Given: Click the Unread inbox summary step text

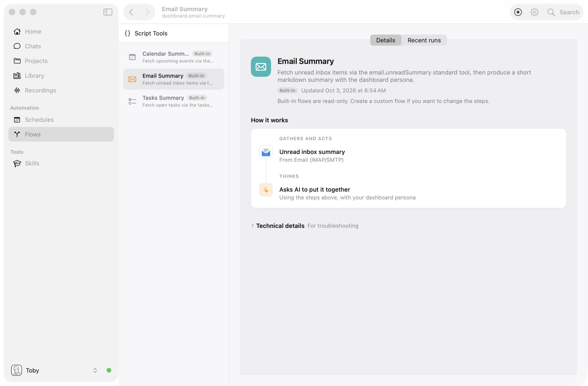Looking at the screenshot, I should (312, 152).
